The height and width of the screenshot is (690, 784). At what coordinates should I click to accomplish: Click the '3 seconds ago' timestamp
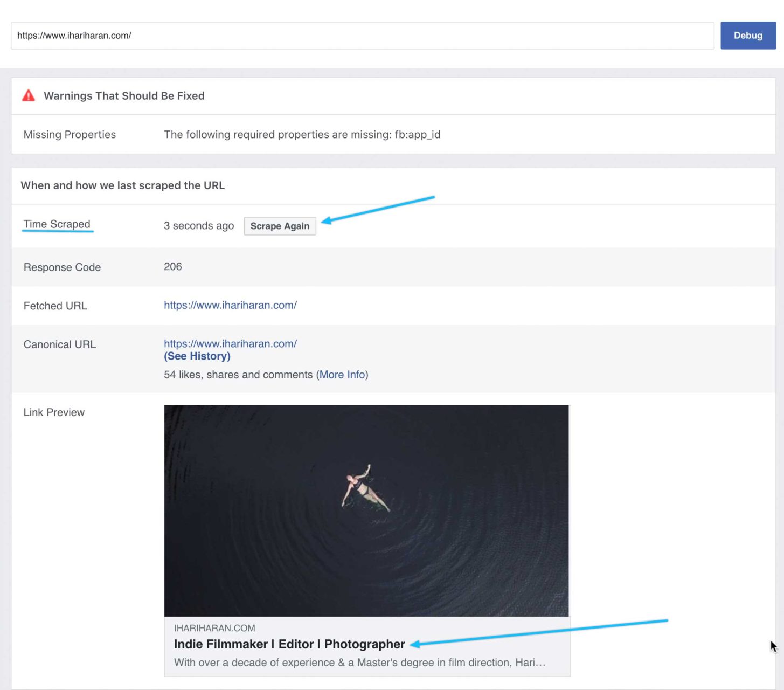(199, 226)
